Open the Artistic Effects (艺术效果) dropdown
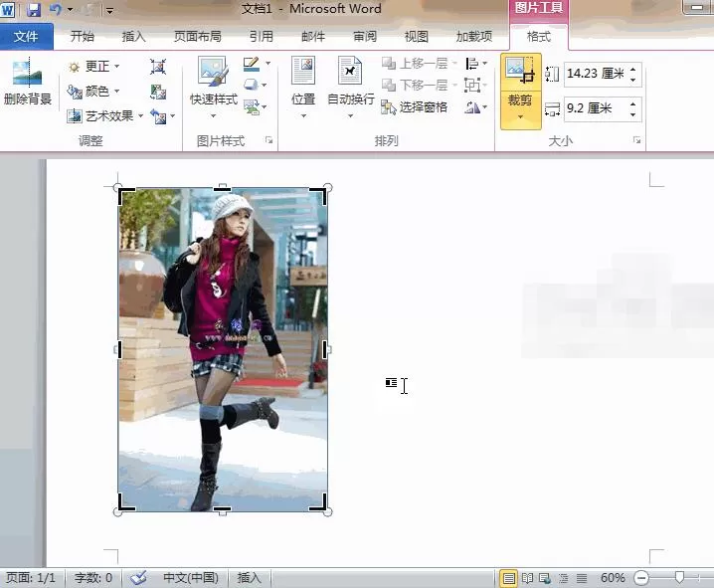The image size is (714, 588). coord(105,116)
